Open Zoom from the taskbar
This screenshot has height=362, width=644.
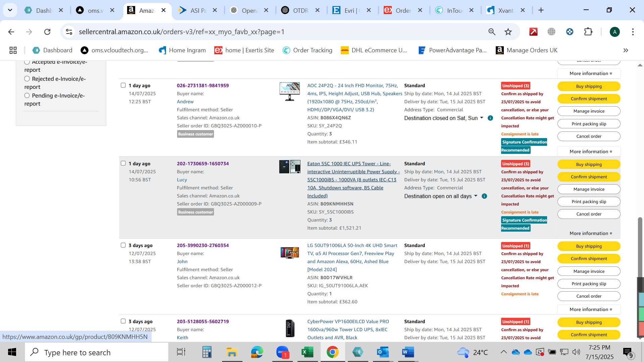pos(282,352)
